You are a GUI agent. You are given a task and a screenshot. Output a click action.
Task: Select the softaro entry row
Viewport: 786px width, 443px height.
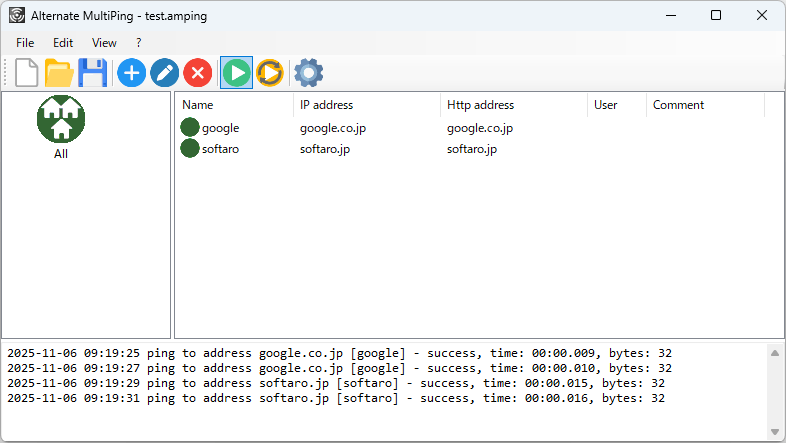coord(220,149)
